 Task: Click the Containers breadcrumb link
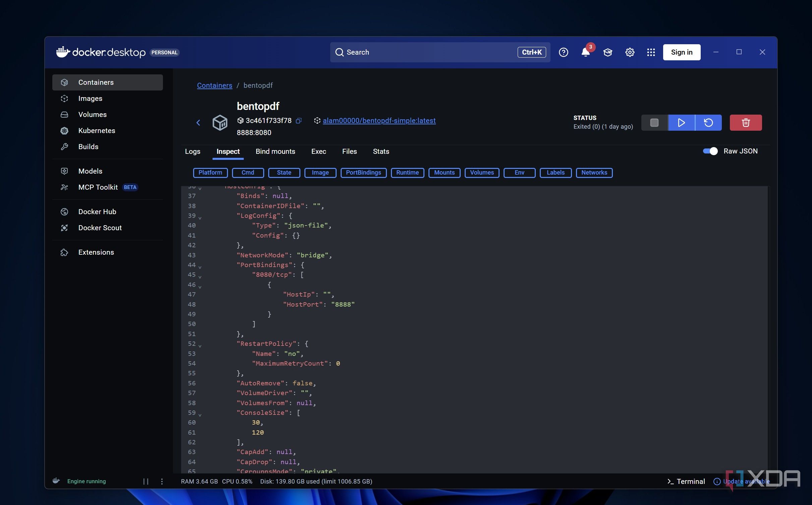[x=214, y=85]
